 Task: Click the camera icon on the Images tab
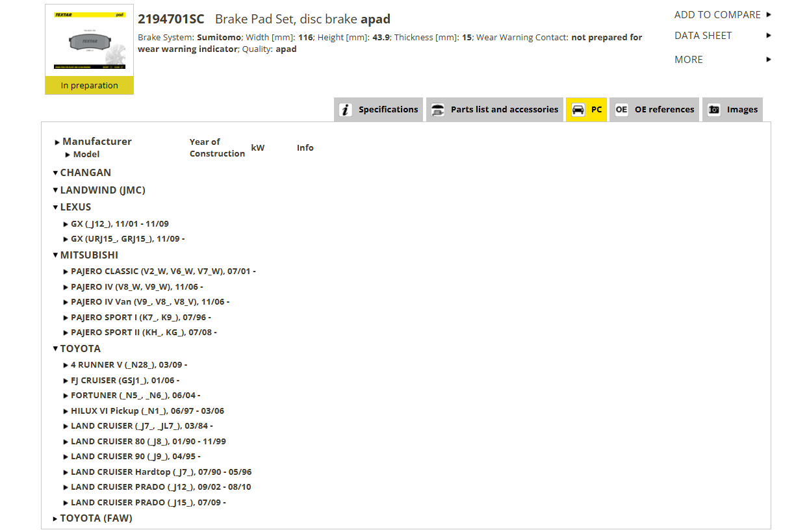pyautogui.click(x=714, y=110)
